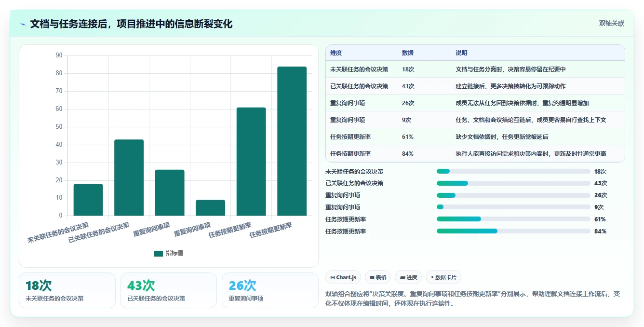Click the footer paragraph starting with 双轴组合图
Viewport: 644px width, 327px height.
(473, 299)
